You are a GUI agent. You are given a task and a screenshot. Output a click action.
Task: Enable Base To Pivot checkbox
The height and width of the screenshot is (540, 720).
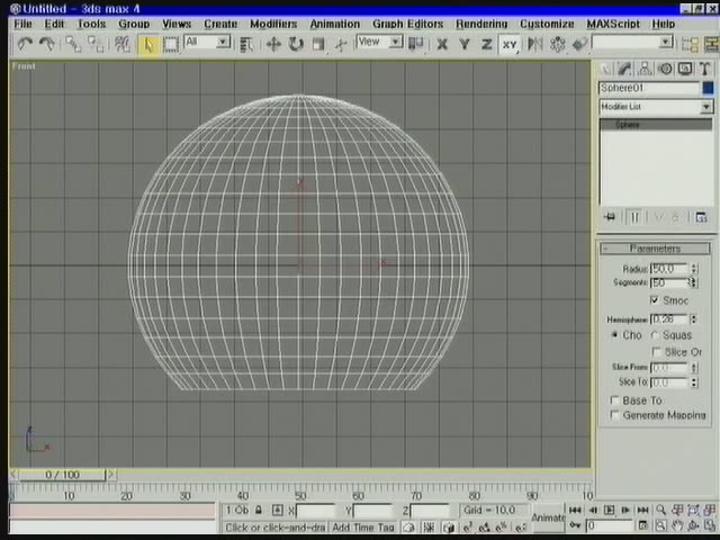coord(614,400)
